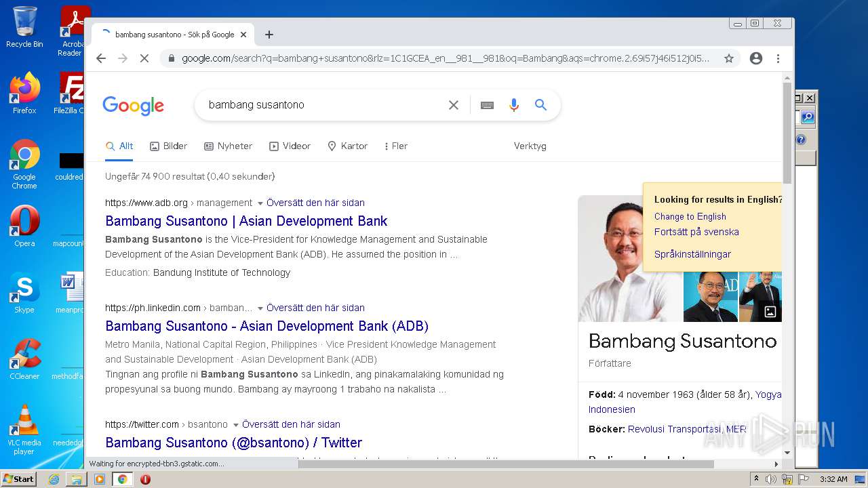
Task: Start a voice search with the microphone
Action: (x=514, y=105)
